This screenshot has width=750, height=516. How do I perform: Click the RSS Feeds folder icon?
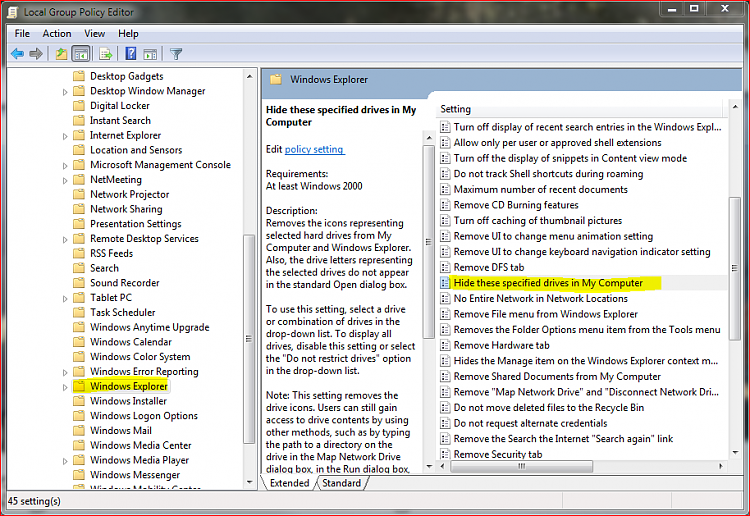pos(79,253)
